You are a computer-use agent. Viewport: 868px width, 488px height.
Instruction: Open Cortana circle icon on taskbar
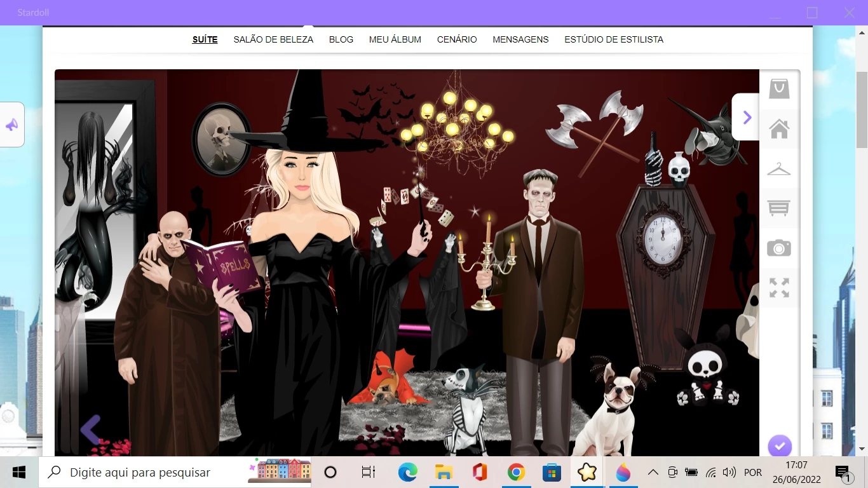330,472
